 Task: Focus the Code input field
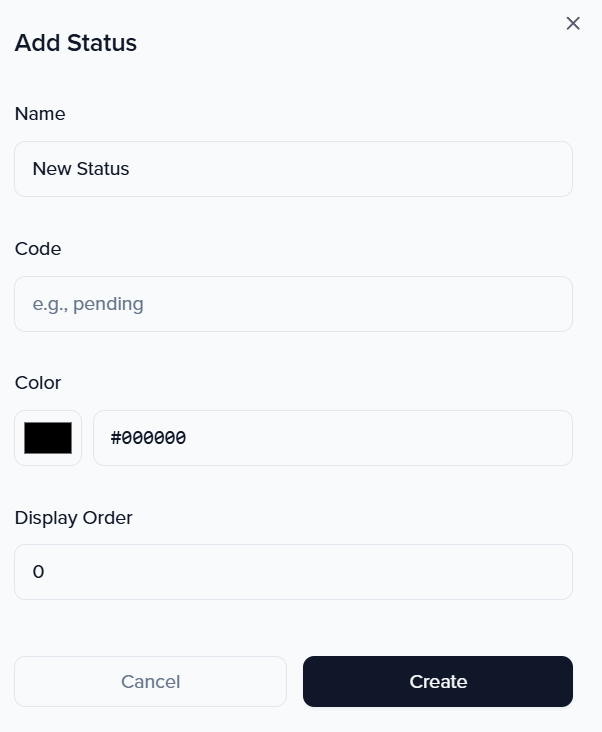[293, 304]
